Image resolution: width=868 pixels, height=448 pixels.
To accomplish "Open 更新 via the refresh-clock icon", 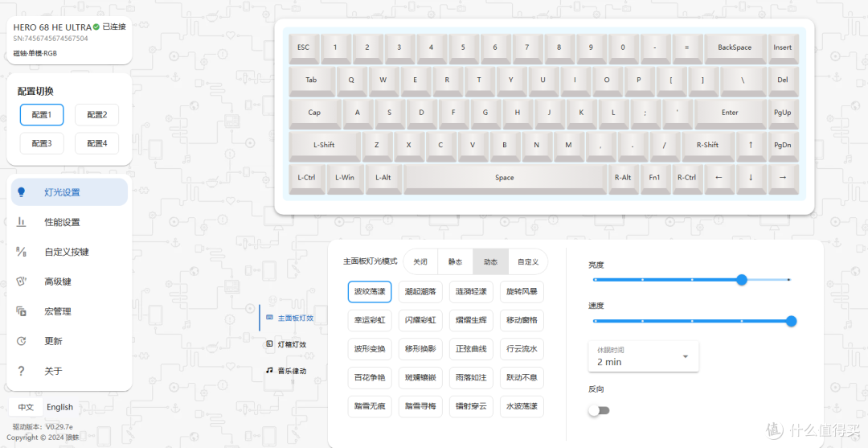I will [21, 341].
